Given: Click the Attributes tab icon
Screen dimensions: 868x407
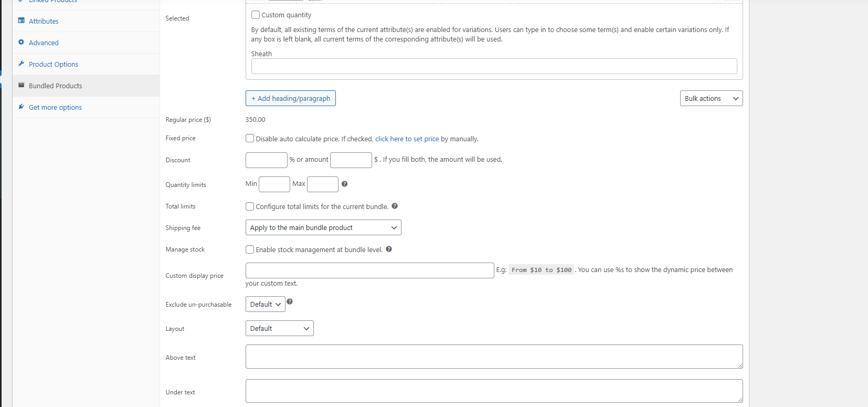Looking at the screenshot, I should [22, 21].
